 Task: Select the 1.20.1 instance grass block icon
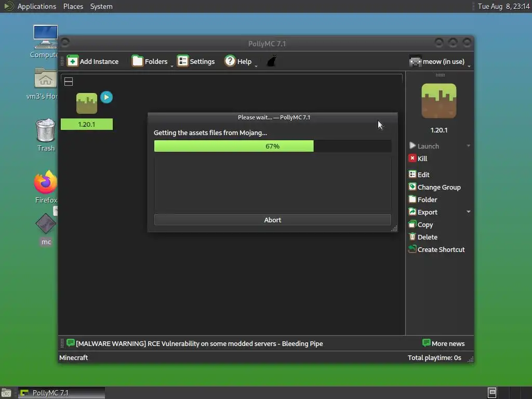click(x=87, y=103)
